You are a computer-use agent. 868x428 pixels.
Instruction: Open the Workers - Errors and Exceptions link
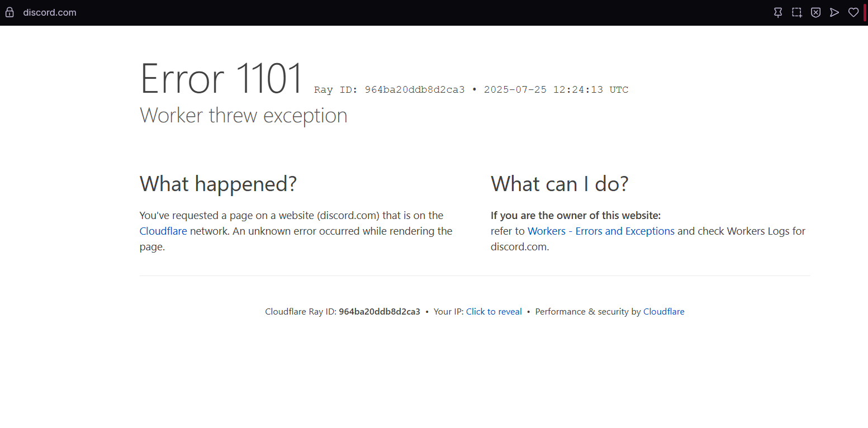click(x=601, y=231)
